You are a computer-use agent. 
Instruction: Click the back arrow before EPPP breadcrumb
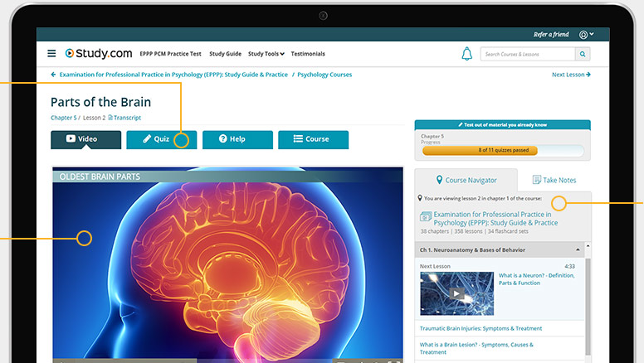[x=54, y=75]
